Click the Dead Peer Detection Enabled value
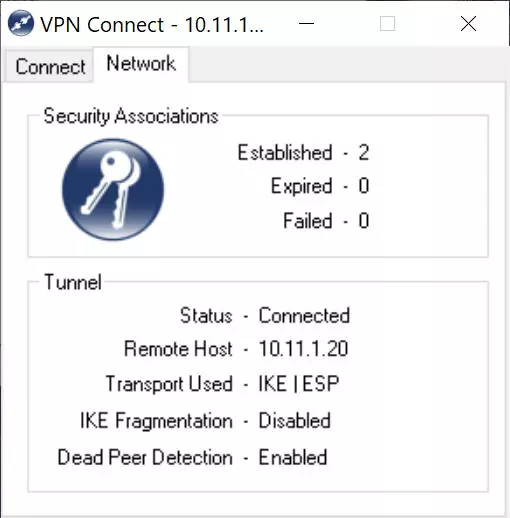Viewport: 510px width, 518px height. [x=293, y=457]
